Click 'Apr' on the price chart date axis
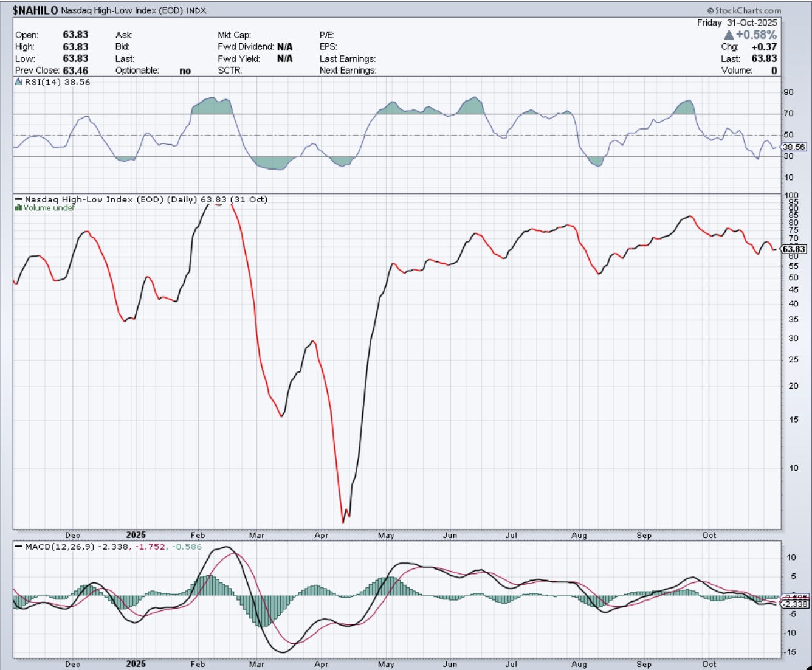Viewport: 812px width, 670px height. (x=321, y=535)
